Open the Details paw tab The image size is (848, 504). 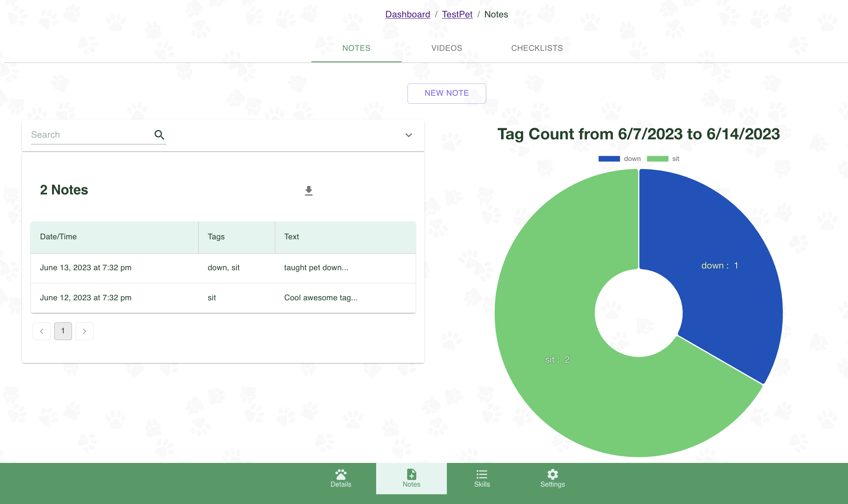pos(341,478)
